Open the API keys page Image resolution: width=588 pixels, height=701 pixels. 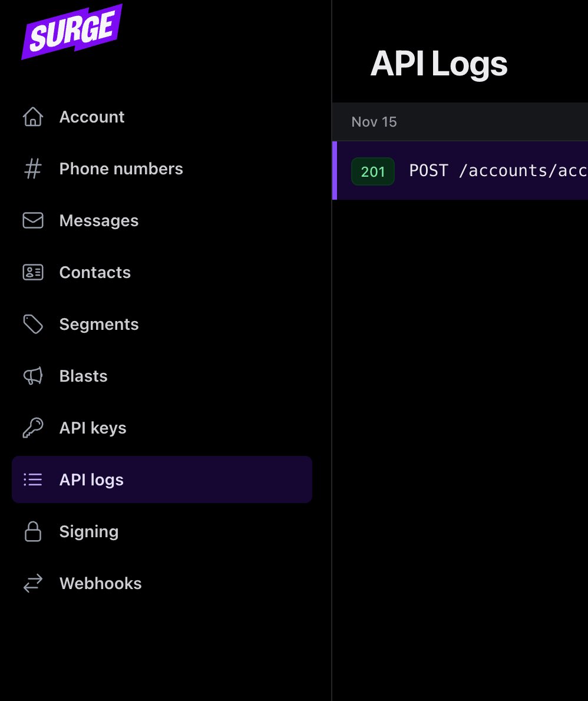pos(162,428)
